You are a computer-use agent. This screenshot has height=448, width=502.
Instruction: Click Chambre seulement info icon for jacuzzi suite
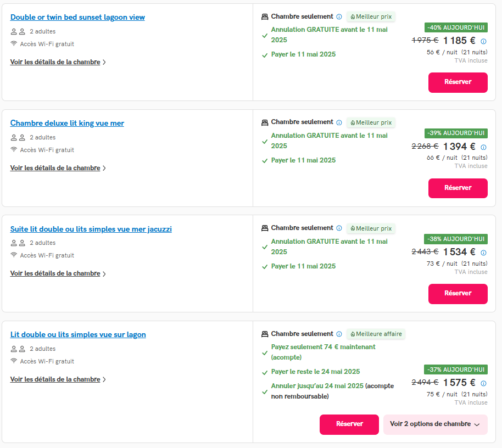[x=339, y=228]
